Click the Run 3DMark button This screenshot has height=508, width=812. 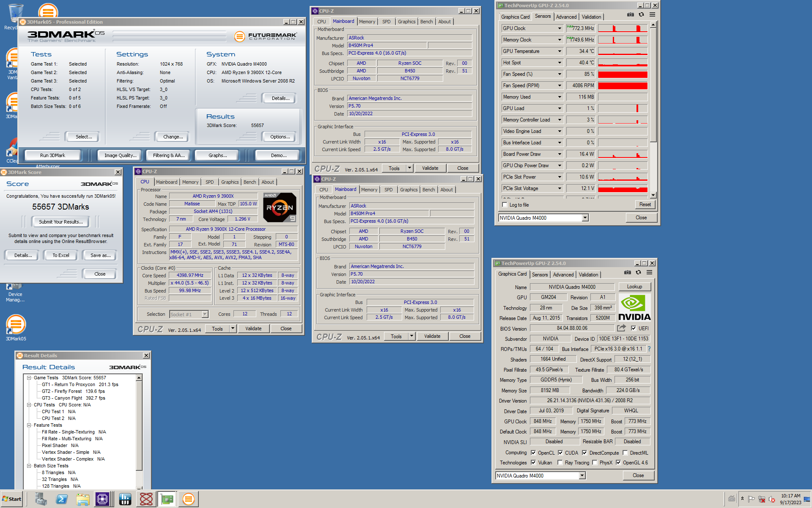(x=53, y=155)
